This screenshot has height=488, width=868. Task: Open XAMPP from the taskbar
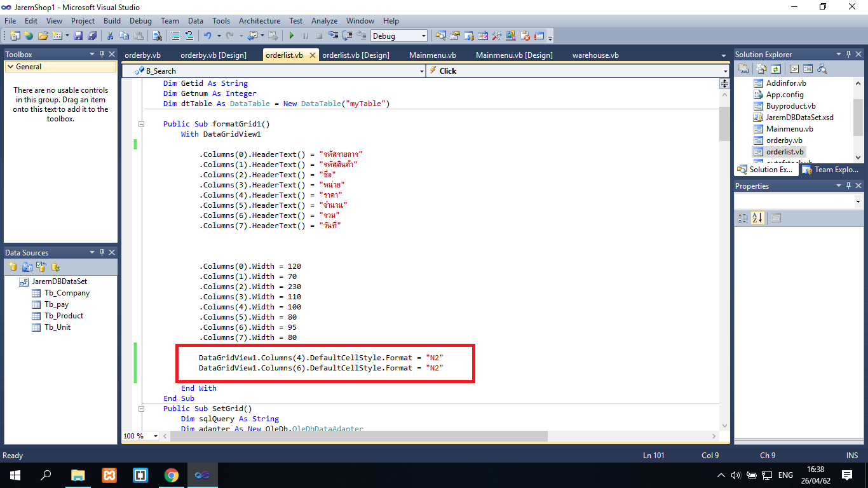click(x=109, y=475)
